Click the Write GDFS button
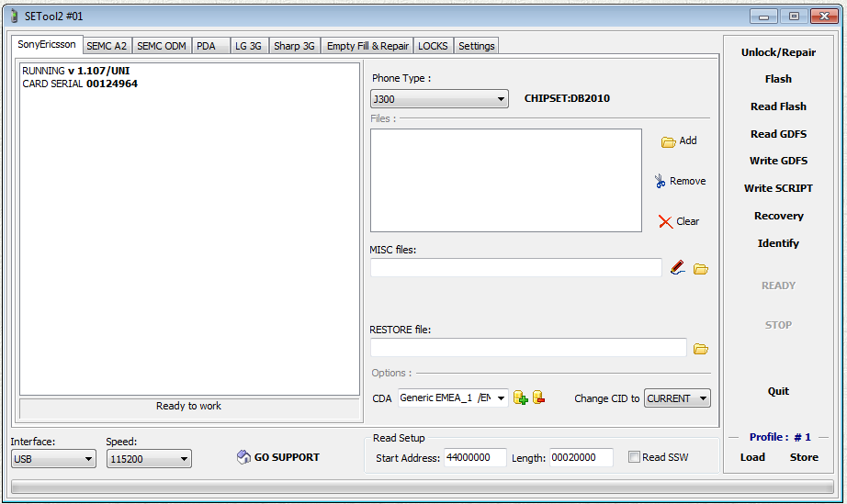Viewport: 847px width, 504px height. pyautogui.click(x=778, y=161)
